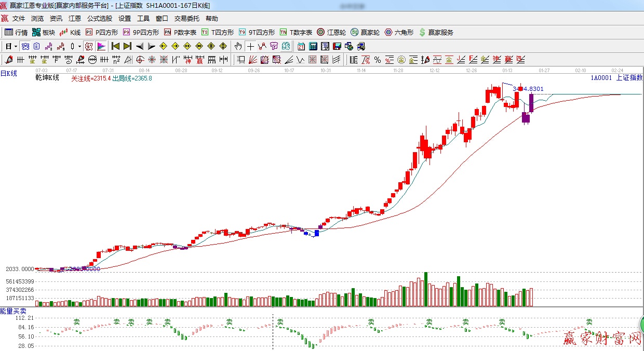Click the 赢家轮 toolbar icon
The image size is (644, 351).
(365, 32)
